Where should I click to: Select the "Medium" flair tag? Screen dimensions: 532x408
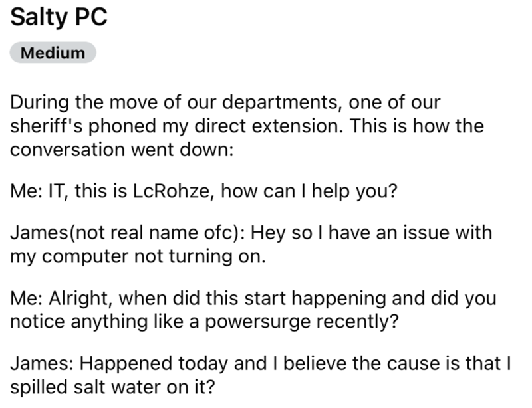click(x=53, y=53)
